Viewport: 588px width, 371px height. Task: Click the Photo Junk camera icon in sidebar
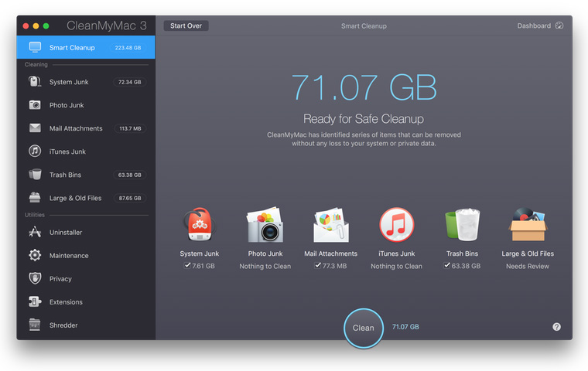click(35, 105)
